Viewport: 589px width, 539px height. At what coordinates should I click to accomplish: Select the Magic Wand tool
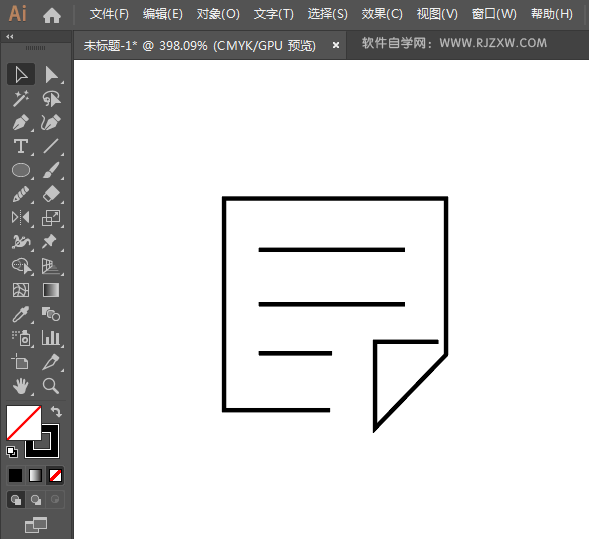[x=21, y=98]
